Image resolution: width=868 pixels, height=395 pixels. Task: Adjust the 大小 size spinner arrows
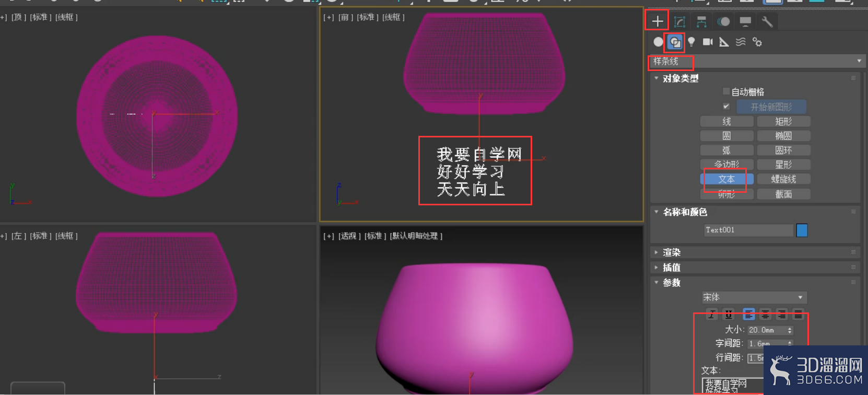(790, 330)
